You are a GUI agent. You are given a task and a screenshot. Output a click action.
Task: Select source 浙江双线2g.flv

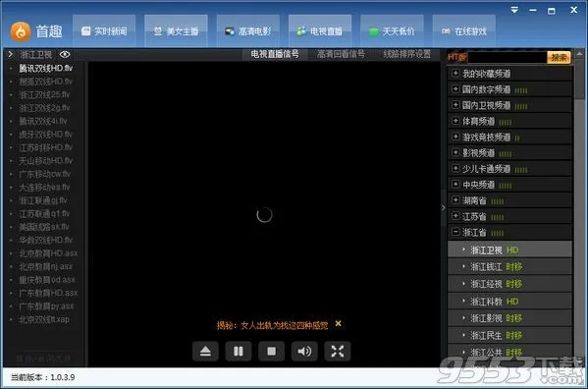[x=44, y=108]
